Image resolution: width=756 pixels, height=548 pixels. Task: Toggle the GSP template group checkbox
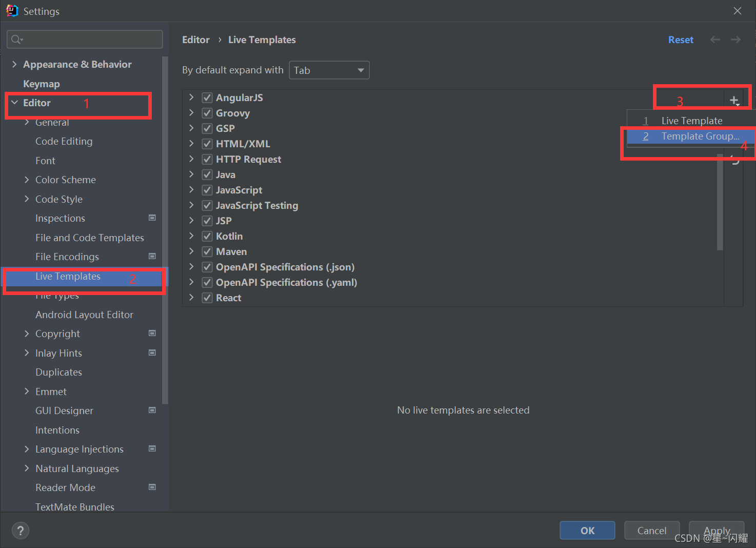[207, 128]
